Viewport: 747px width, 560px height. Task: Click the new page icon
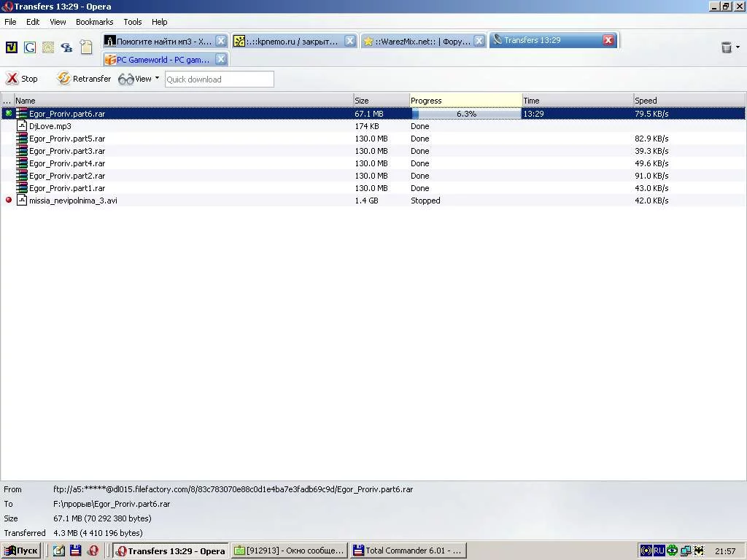(x=86, y=47)
